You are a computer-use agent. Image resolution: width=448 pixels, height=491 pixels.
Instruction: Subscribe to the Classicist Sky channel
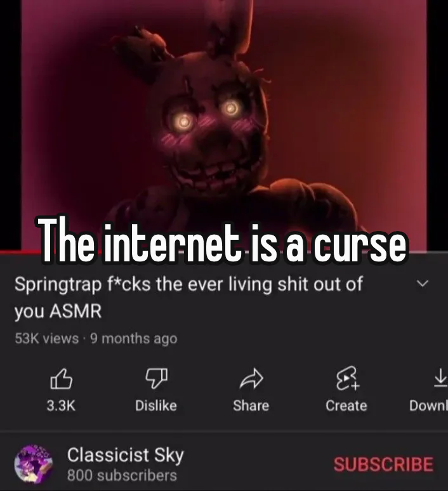(x=384, y=464)
